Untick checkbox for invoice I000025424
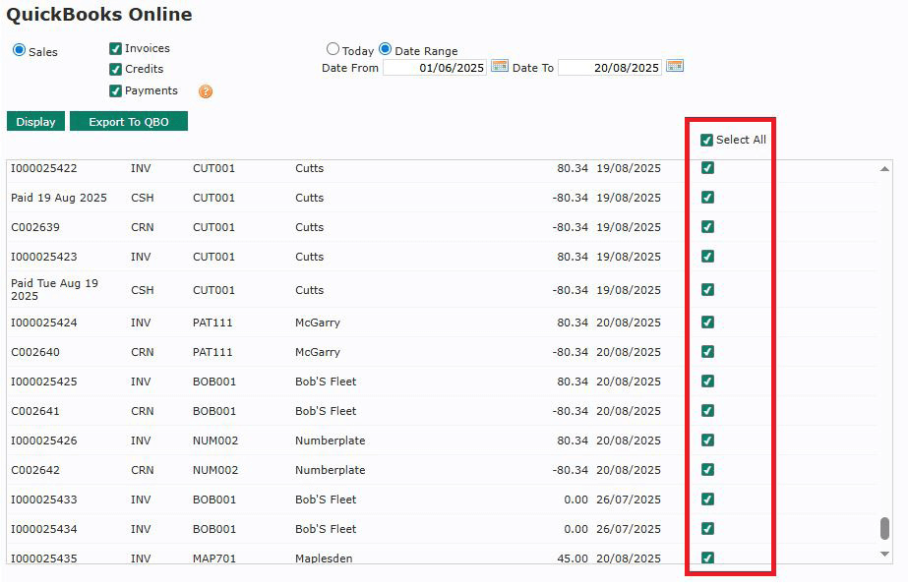This screenshot has height=588, width=908. coord(707,323)
